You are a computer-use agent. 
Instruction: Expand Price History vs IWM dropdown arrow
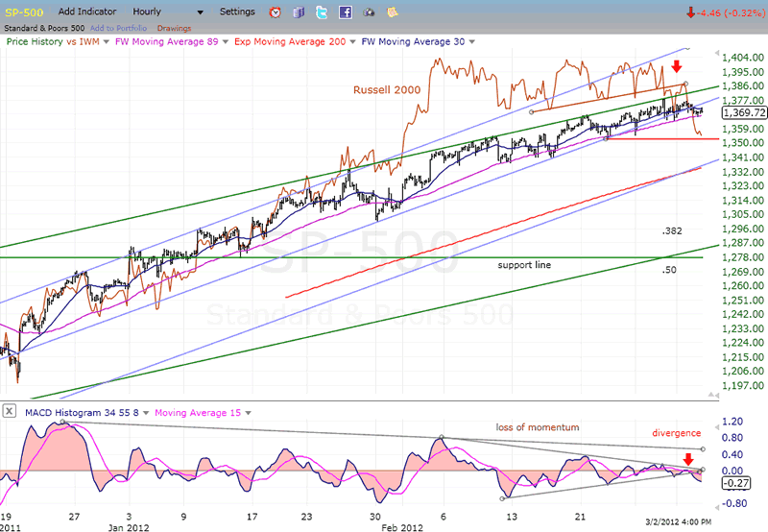(x=107, y=42)
